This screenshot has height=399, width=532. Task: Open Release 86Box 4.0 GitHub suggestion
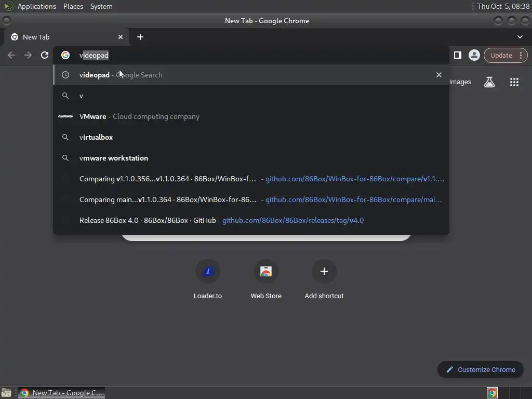tap(251, 220)
